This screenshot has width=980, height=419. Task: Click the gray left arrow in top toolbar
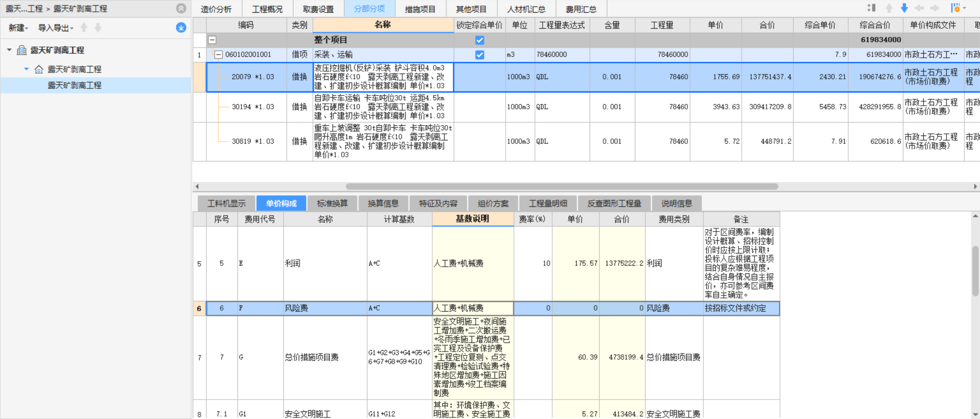pyautogui.click(x=919, y=8)
